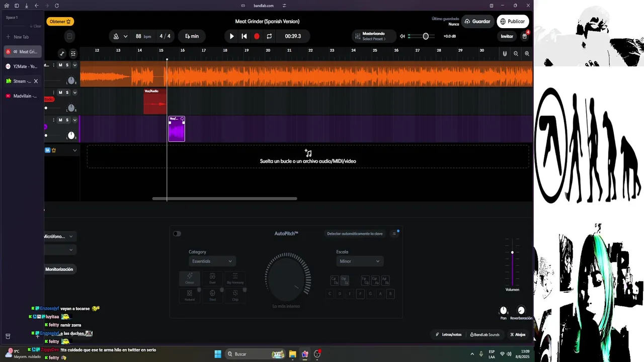
Task: Click Guardar to save project
Action: pos(477,22)
